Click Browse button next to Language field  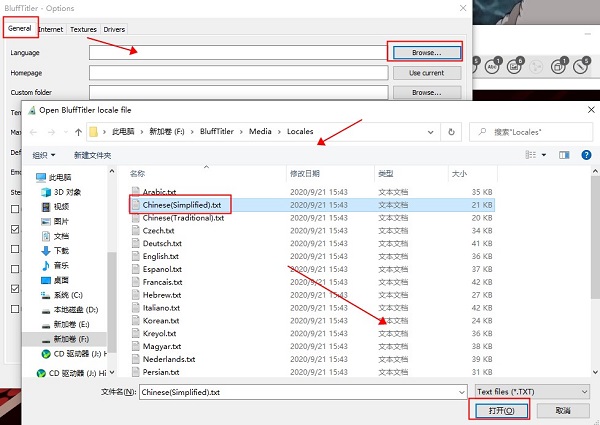(x=425, y=52)
